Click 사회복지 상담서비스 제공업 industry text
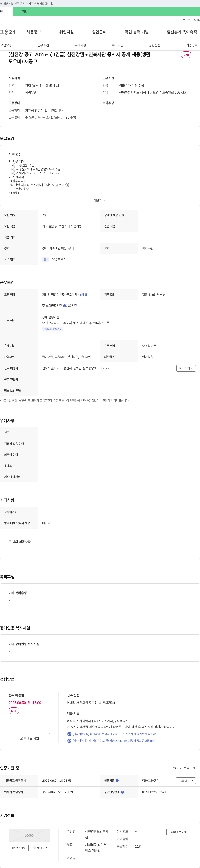 click(96, 848)
